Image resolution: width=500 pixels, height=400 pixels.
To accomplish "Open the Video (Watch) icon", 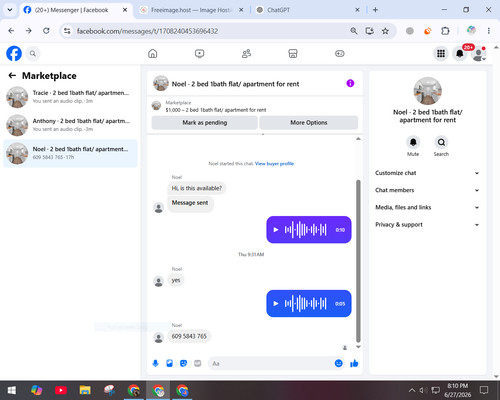I will click(x=199, y=53).
